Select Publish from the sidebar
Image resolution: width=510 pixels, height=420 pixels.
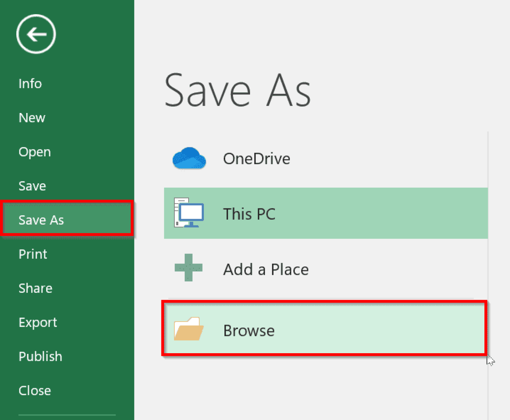(40, 356)
